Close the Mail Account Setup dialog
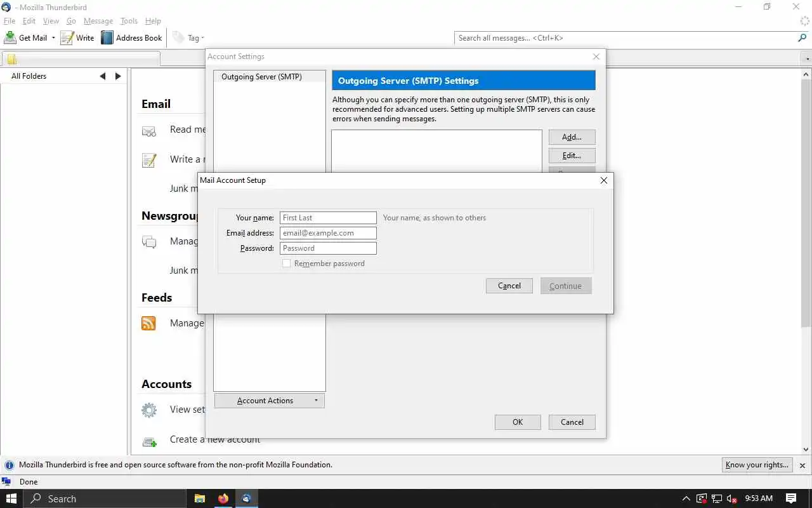Viewport: 812px width, 508px height. 603,180
